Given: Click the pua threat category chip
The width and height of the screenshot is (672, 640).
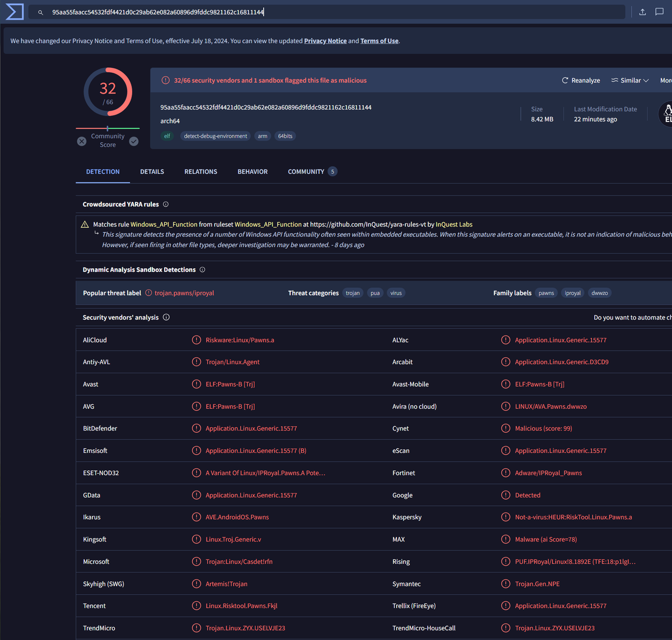Looking at the screenshot, I should 375,293.
